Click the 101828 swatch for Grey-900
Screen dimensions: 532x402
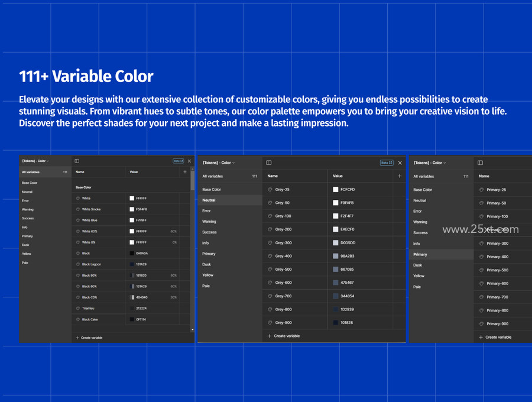(336, 323)
